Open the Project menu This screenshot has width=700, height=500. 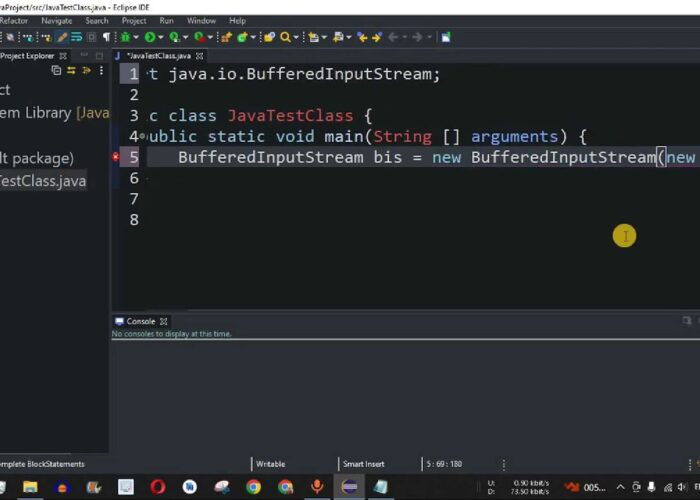134,21
